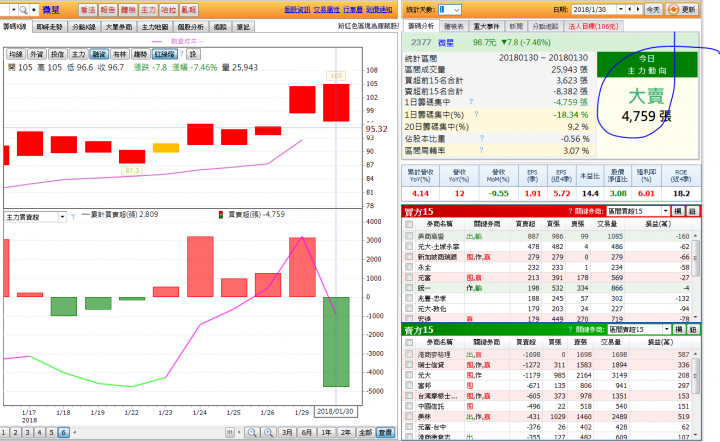
Task: Open the 個股資訊 link
Action: tap(297, 10)
